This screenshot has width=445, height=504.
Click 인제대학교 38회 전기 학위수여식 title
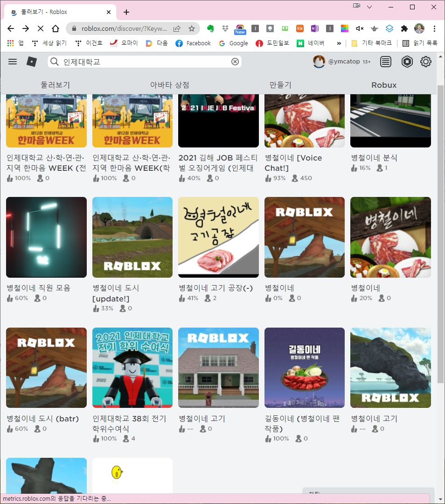pyautogui.click(x=129, y=424)
